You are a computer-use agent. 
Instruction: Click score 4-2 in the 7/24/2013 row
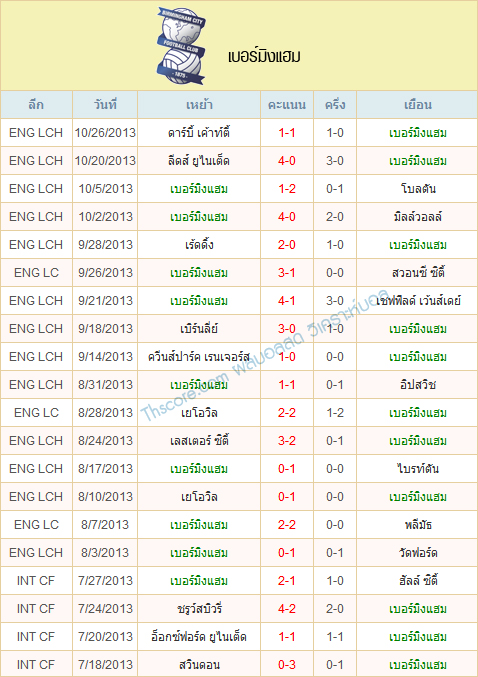pos(287,609)
